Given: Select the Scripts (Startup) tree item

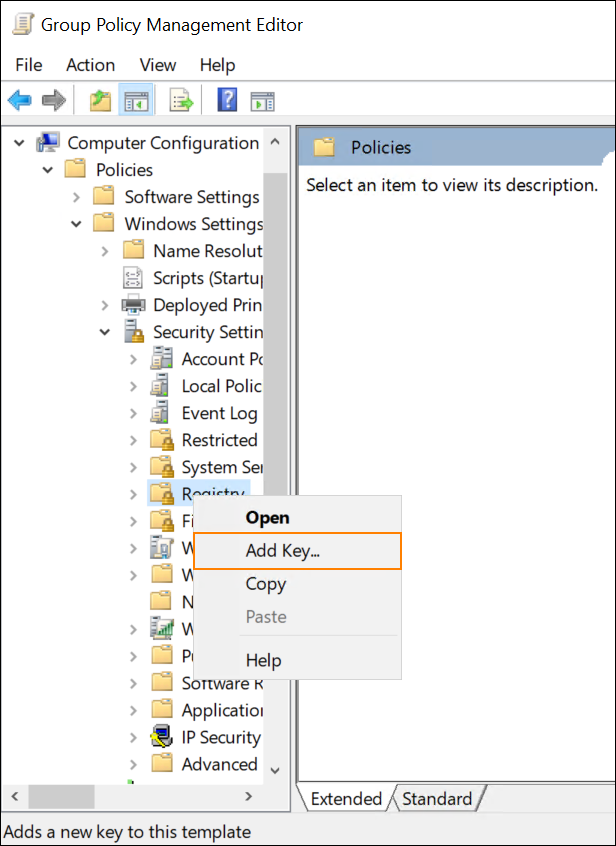Looking at the screenshot, I should tap(207, 278).
